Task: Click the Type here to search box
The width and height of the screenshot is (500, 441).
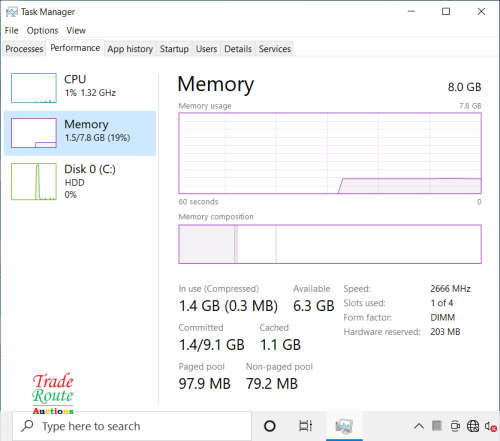Action: click(132, 426)
